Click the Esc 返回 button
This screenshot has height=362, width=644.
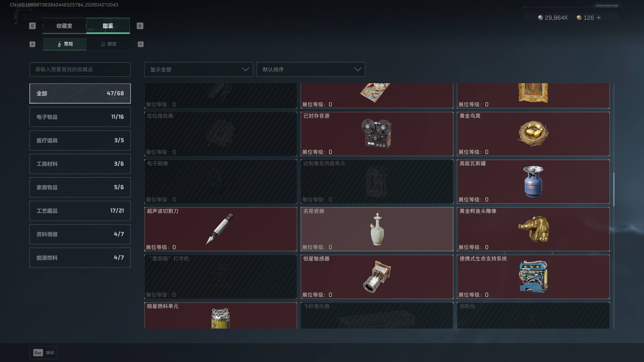44,353
